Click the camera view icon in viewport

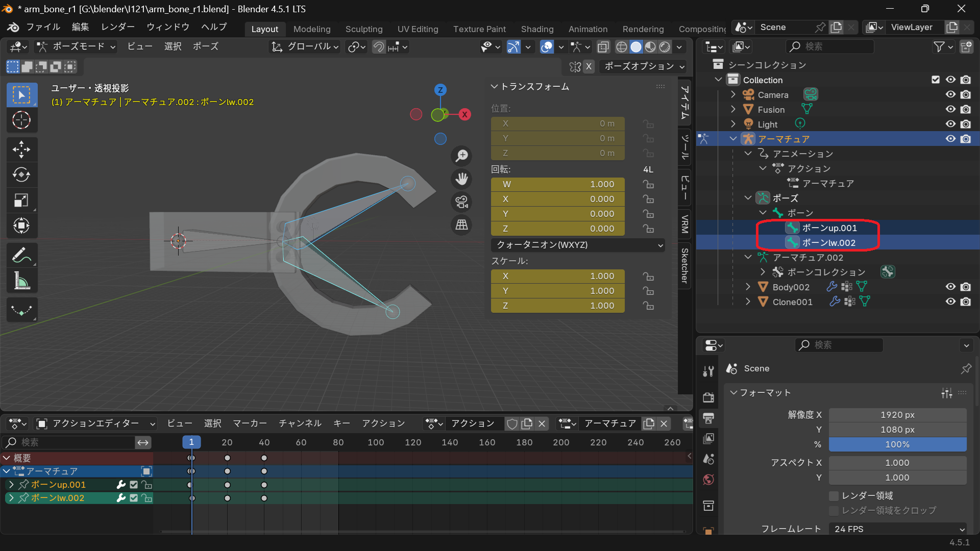pos(462,202)
